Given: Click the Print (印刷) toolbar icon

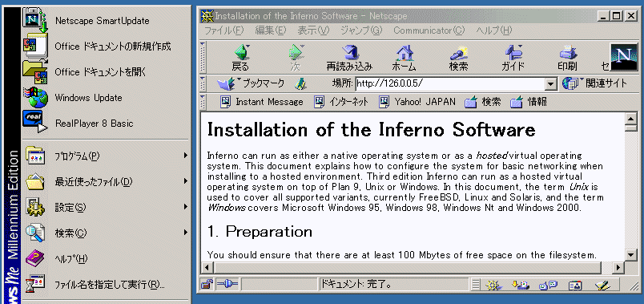Looking at the screenshot, I should [x=568, y=58].
